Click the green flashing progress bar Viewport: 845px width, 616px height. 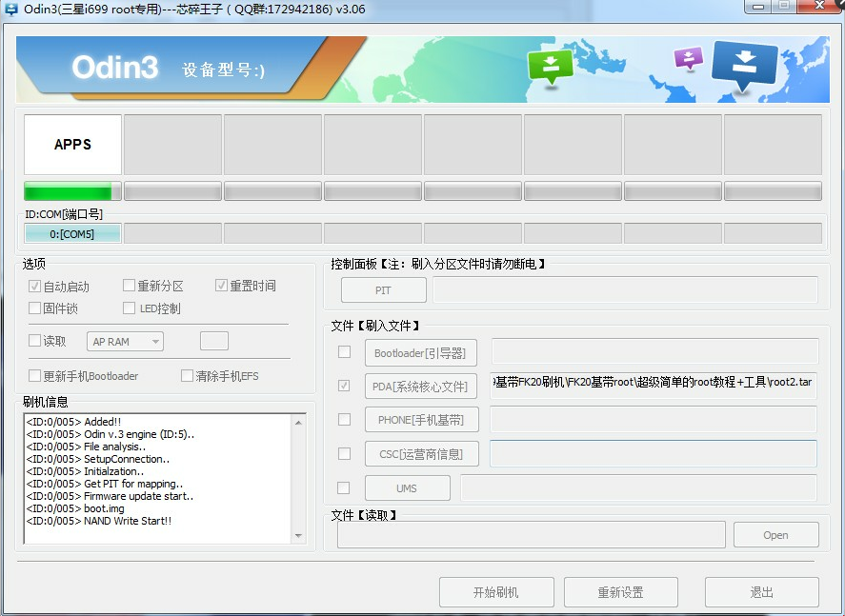coord(72,191)
